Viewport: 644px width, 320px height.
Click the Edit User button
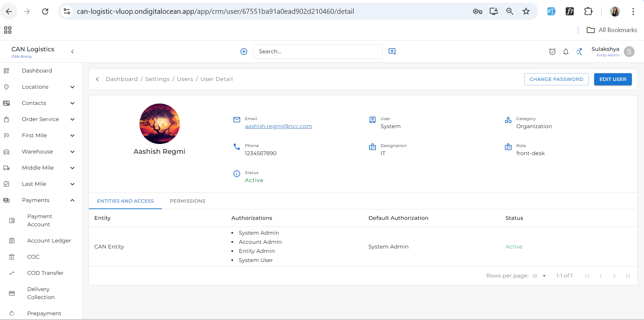(x=613, y=79)
